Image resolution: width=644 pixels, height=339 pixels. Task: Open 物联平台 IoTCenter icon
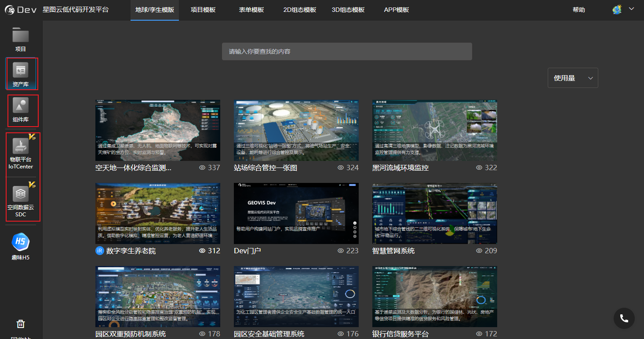coord(21,146)
